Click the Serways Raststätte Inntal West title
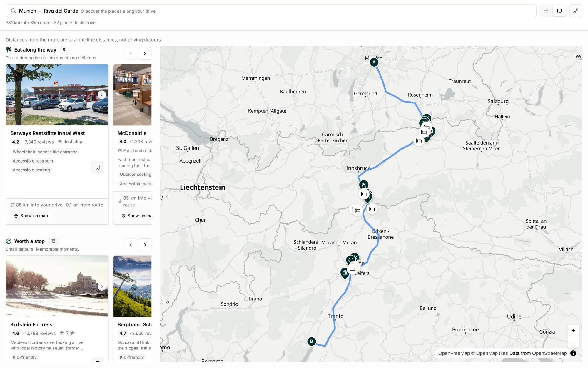Image resolution: width=588 pixels, height=368 pixels. (x=48, y=133)
